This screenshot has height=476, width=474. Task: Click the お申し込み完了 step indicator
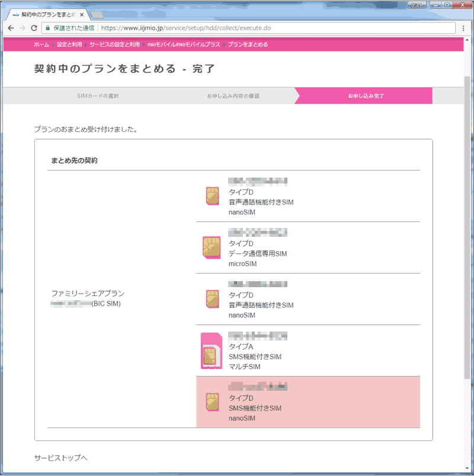tap(366, 95)
